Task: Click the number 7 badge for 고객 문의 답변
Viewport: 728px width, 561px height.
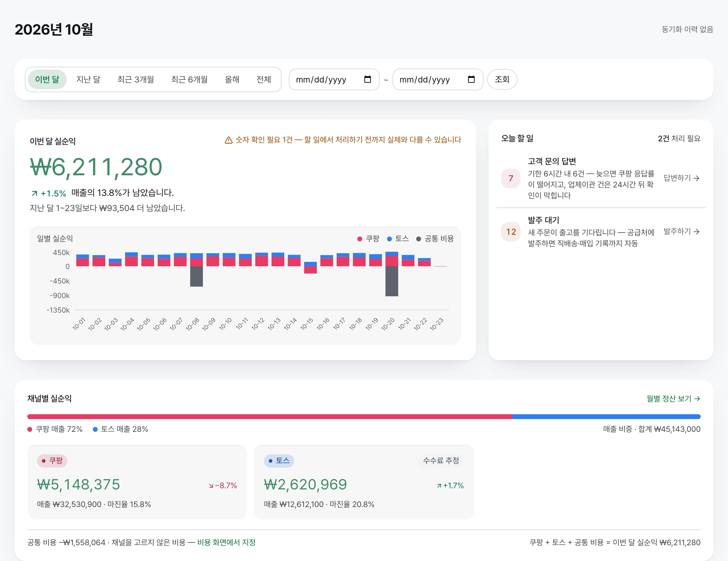Action: (x=511, y=178)
